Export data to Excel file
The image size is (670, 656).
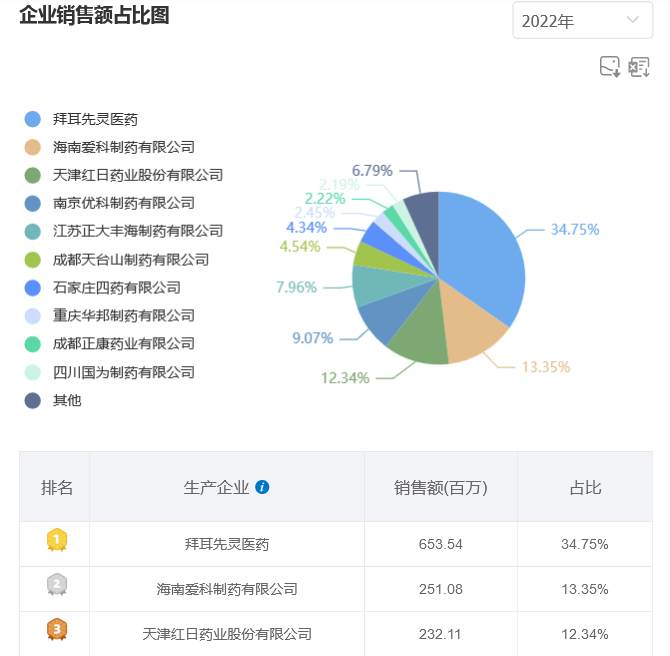coord(639,67)
